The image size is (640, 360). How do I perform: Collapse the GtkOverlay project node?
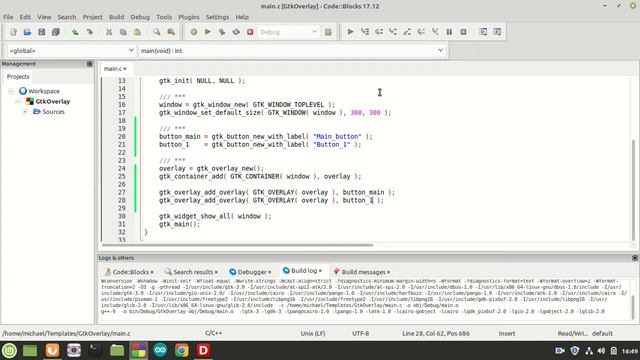pos(18,101)
